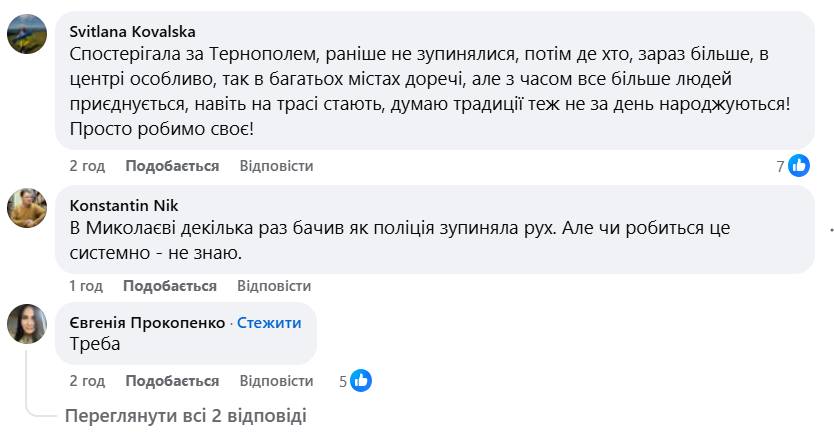Viewport: 834px width, 434px height.
Task: Follow Євгенія Прокопенко via Стежити link
Action: [x=269, y=323]
